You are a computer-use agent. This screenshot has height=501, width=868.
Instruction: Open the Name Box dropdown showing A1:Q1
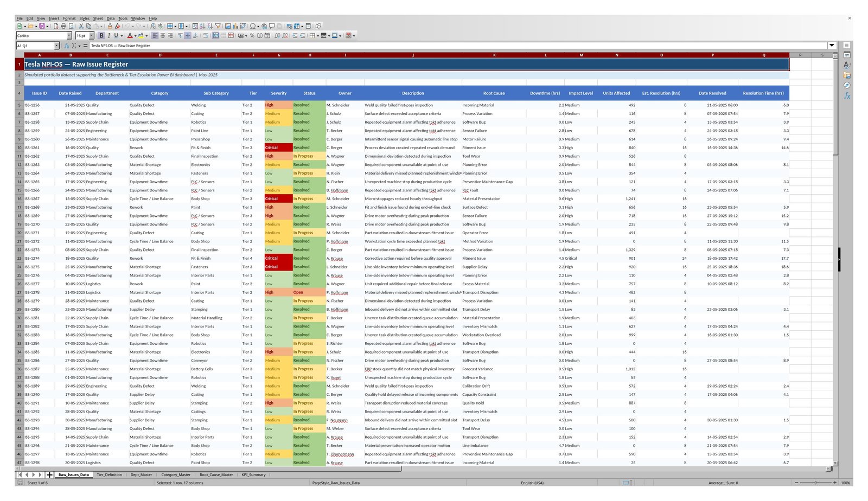point(56,46)
